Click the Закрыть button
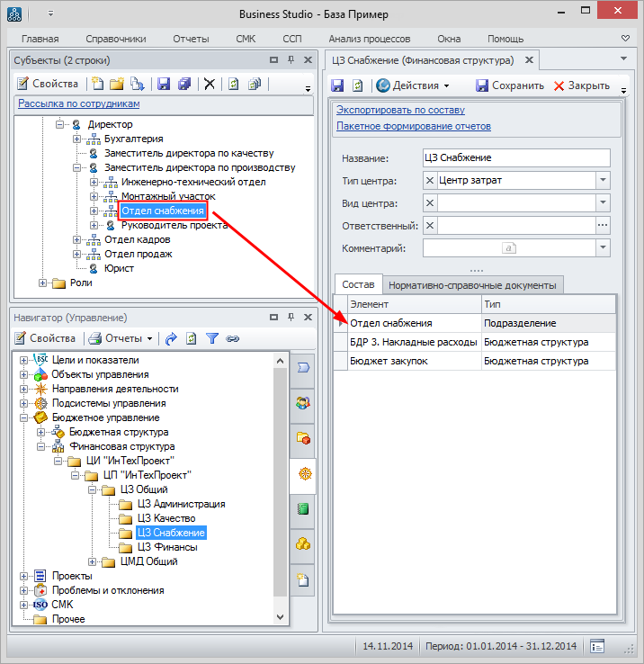 pos(582,85)
